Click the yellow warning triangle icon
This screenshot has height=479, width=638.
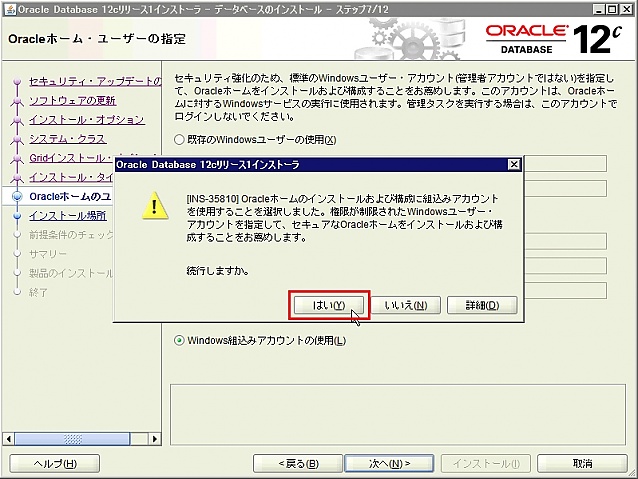[155, 206]
